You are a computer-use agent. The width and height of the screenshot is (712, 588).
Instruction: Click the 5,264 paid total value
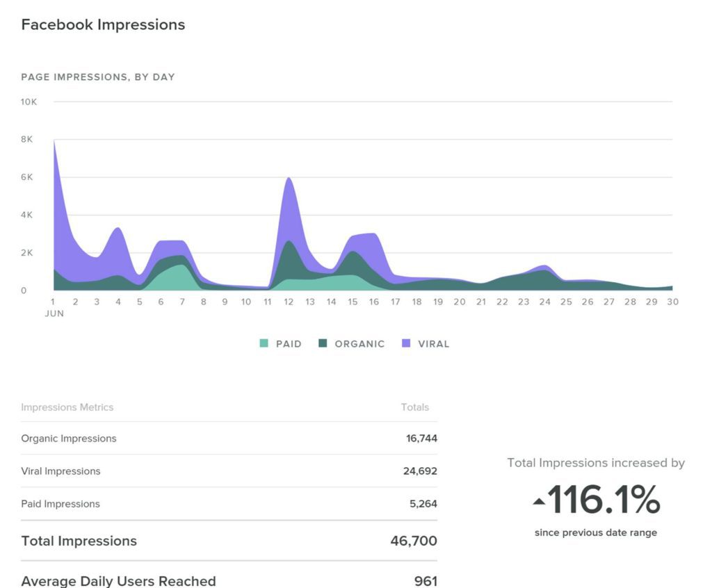click(x=423, y=503)
